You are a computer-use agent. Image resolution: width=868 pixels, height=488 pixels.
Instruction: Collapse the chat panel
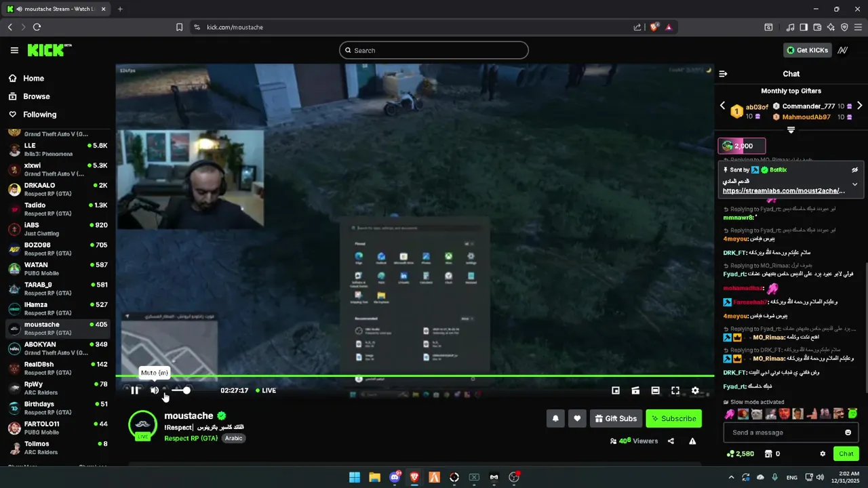click(723, 74)
